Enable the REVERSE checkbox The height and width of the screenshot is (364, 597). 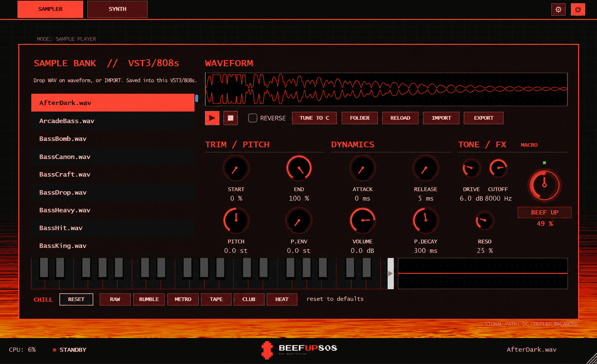(252, 118)
